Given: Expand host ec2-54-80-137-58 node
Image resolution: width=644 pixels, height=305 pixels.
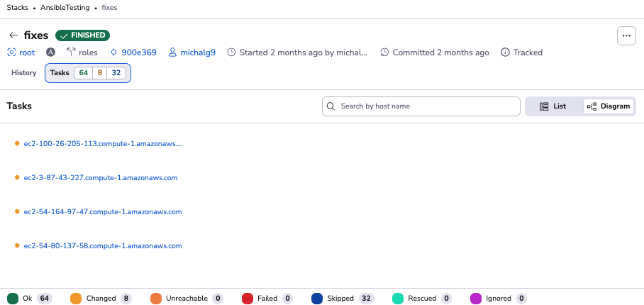Looking at the screenshot, I should tap(103, 246).
